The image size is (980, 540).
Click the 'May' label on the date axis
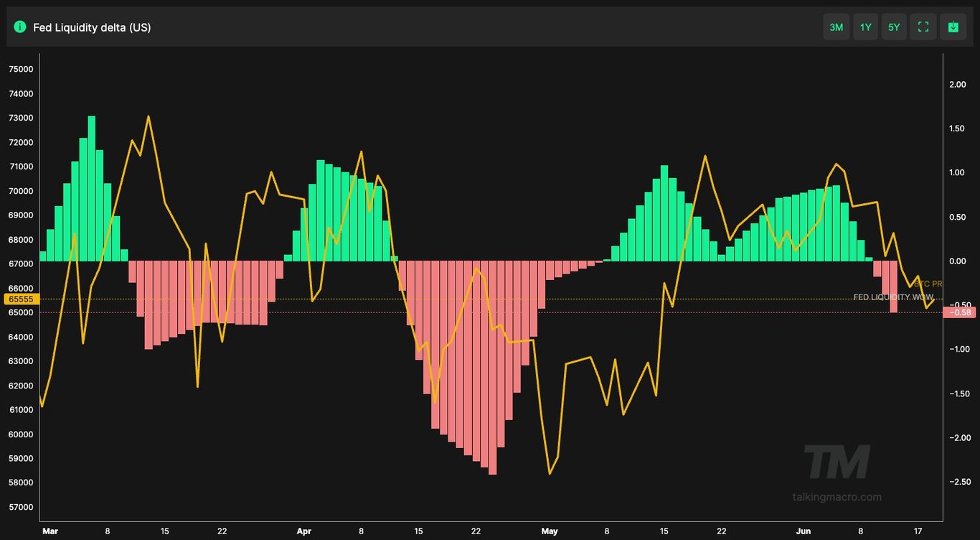[550, 531]
